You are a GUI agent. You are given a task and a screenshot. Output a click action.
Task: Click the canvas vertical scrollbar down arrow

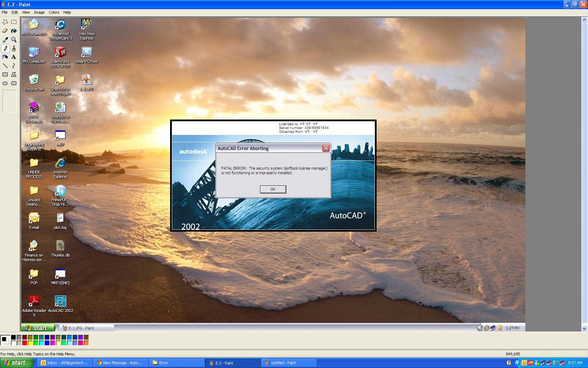(x=584, y=328)
